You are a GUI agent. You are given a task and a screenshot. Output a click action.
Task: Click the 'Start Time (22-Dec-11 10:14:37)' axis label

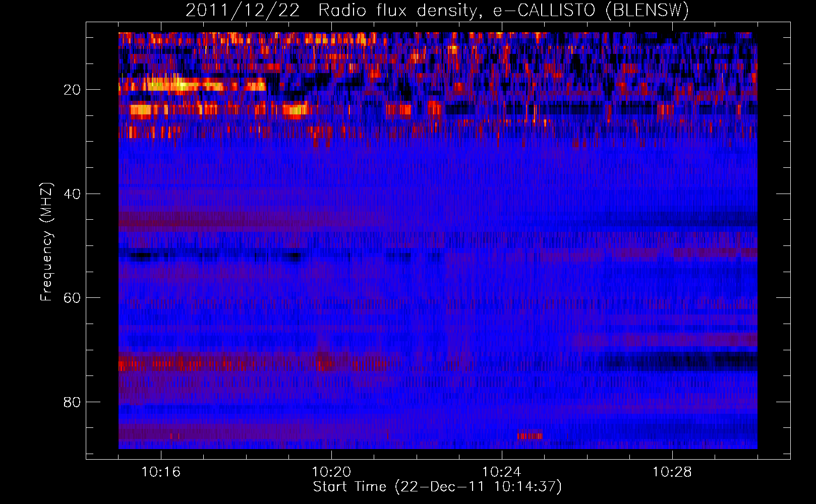437,487
